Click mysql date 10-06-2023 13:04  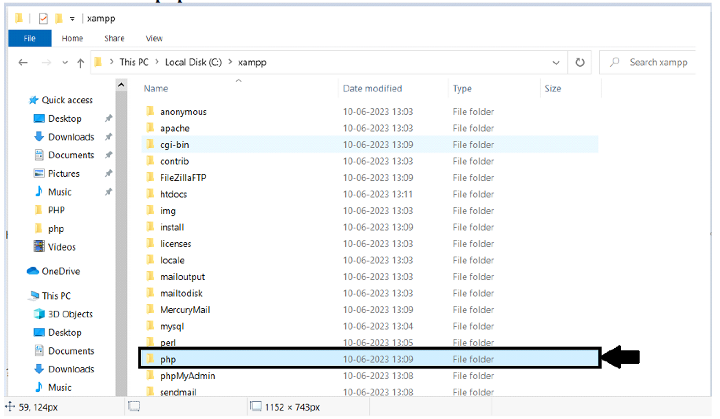click(x=378, y=327)
